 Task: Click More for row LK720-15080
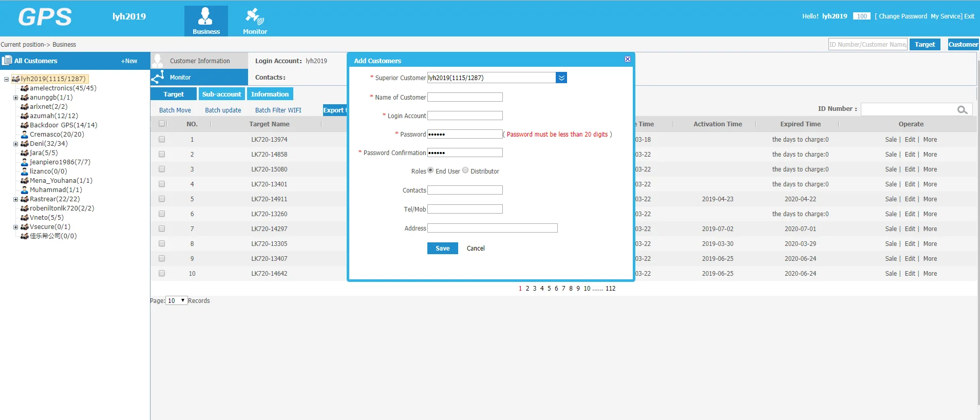[930, 169]
